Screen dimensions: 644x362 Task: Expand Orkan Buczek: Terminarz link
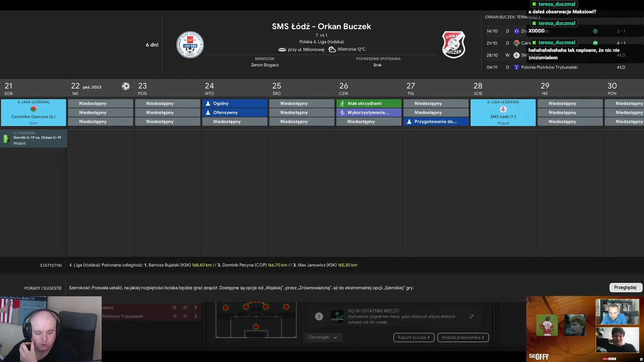coord(512,17)
